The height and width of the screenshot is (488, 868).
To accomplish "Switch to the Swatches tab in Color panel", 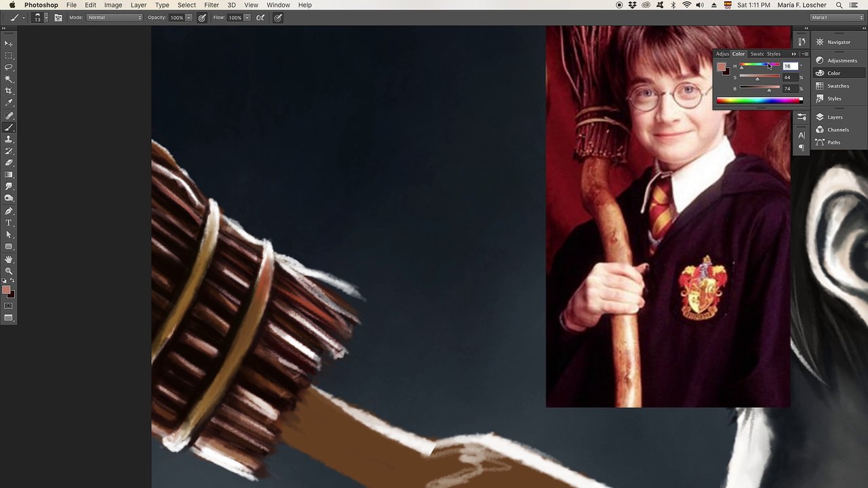I will tap(757, 54).
